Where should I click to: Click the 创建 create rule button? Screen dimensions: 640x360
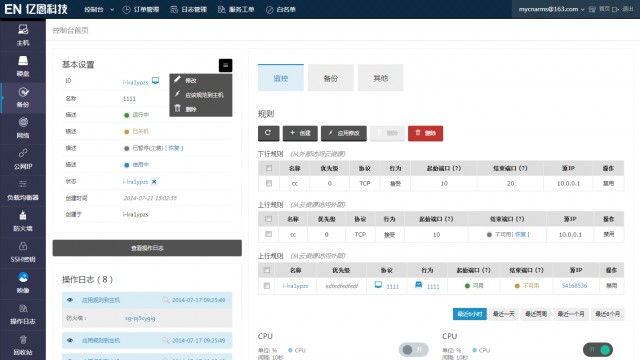(x=300, y=133)
